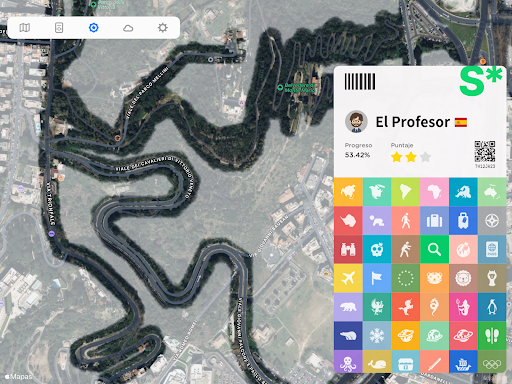The width and height of the screenshot is (512, 384).
Task: Select the walking person badge
Action: pyautogui.click(x=405, y=221)
